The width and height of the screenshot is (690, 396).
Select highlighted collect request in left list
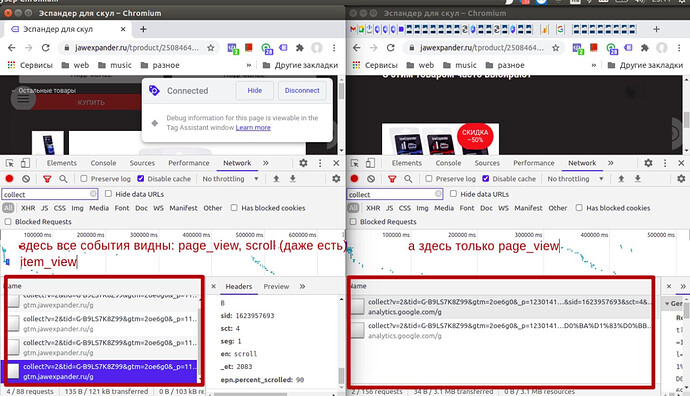[x=99, y=371]
